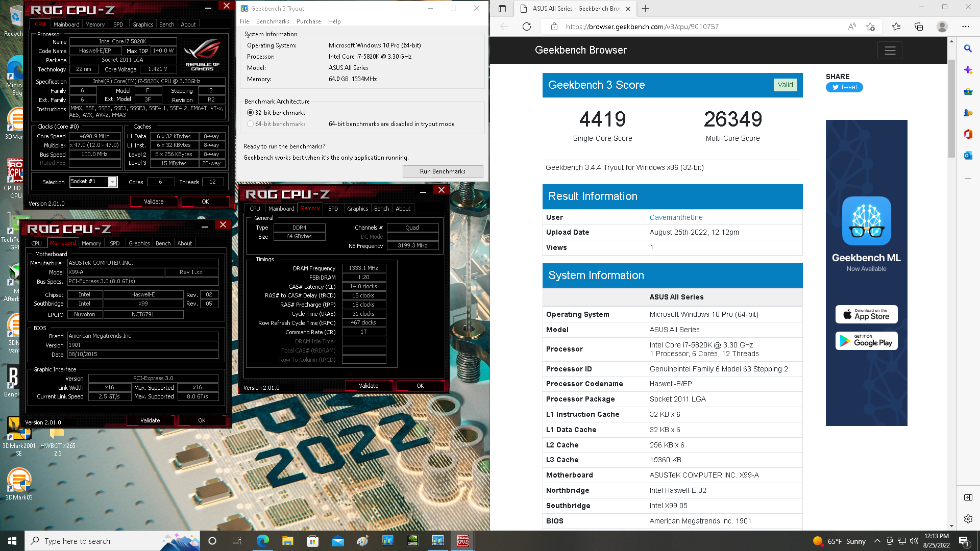Open the volume icon in system tray
The width and height of the screenshot is (980, 551).
(914, 541)
